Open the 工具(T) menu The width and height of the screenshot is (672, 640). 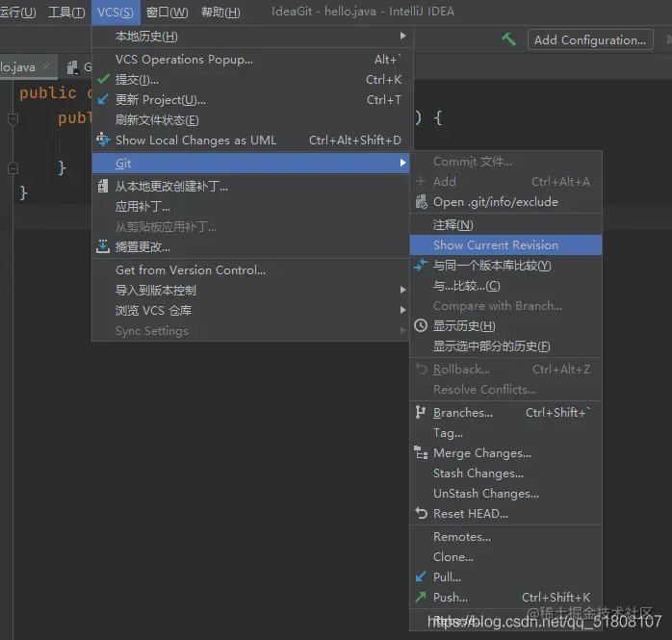tap(66, 12)
